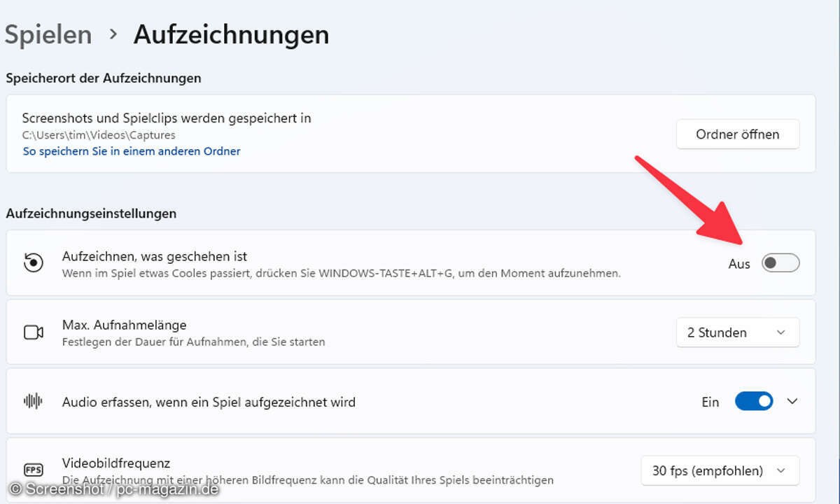Screen dimensions: 840x504
Task: Open the Spielen breadcrumb link
Action: coord(48,34)
